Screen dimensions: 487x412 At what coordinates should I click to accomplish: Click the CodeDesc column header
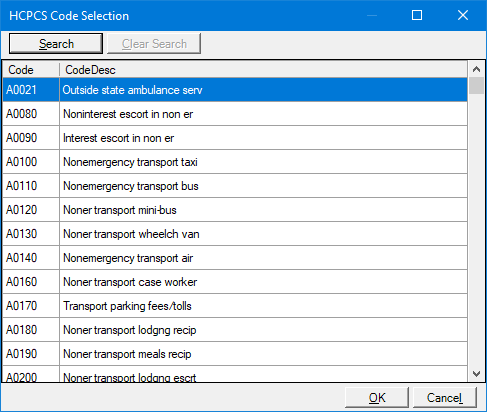pos(263,70)
